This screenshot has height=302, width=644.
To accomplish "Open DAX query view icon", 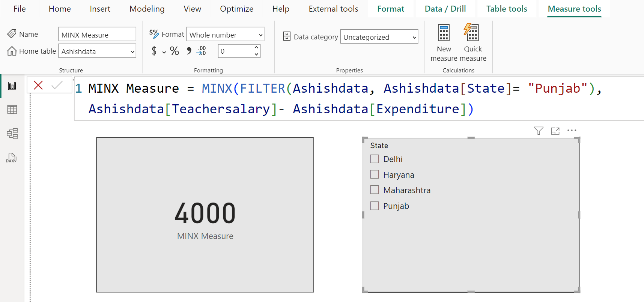I will [11, 158].
